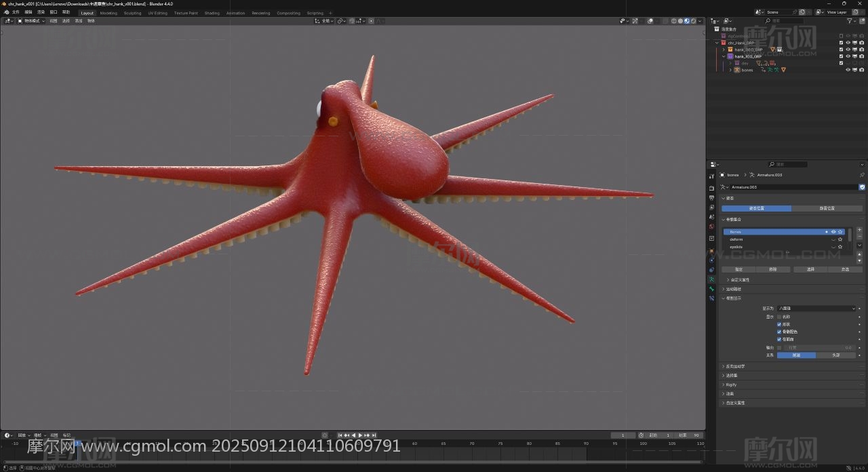The width and height of the screenshot is (868, 472).
Task: Toggle bones row eye visibility in outliner
Action: [848, 70]
